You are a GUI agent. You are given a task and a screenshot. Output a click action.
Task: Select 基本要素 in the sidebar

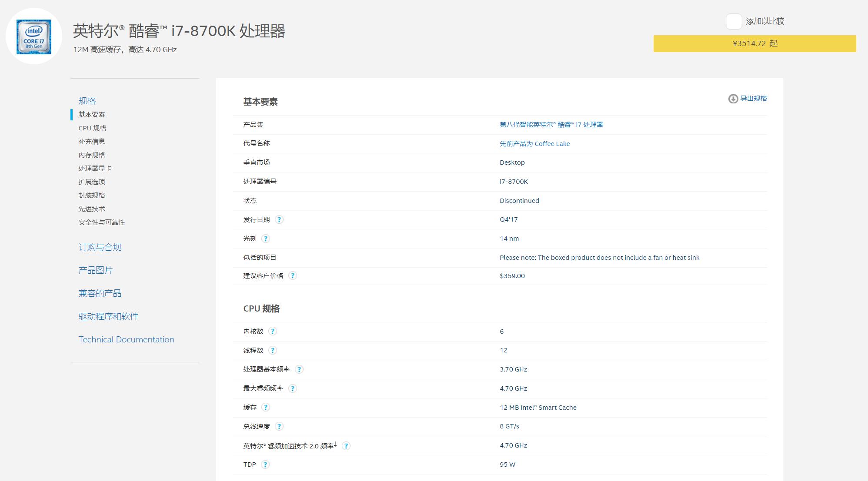tap(92, 115)
